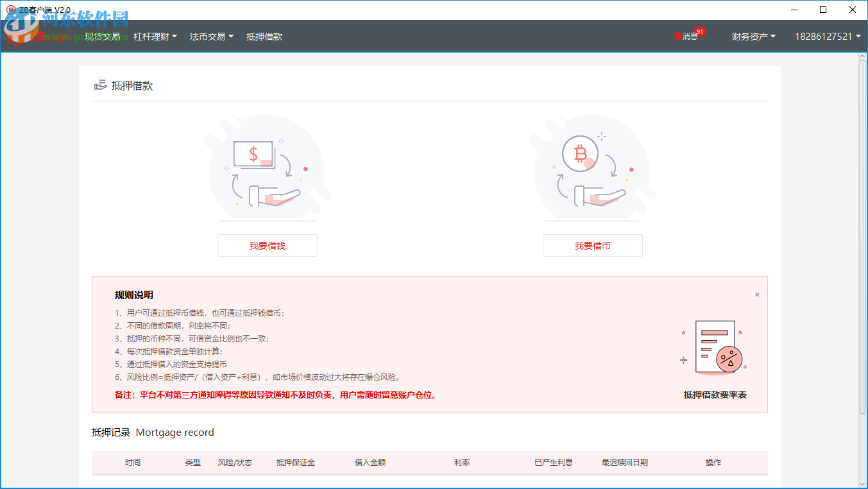Click the hand icon beside 抵押借款 title

(100, 85)
